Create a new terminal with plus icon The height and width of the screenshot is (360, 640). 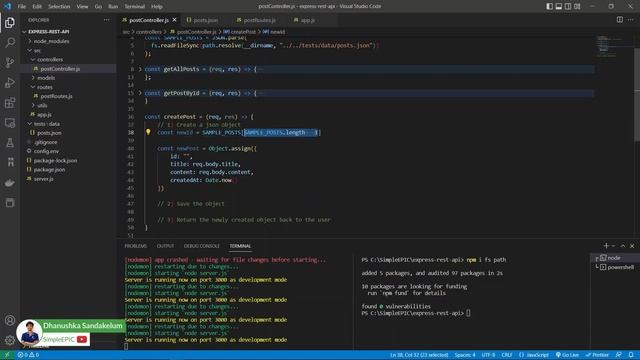tap(606, 246)
